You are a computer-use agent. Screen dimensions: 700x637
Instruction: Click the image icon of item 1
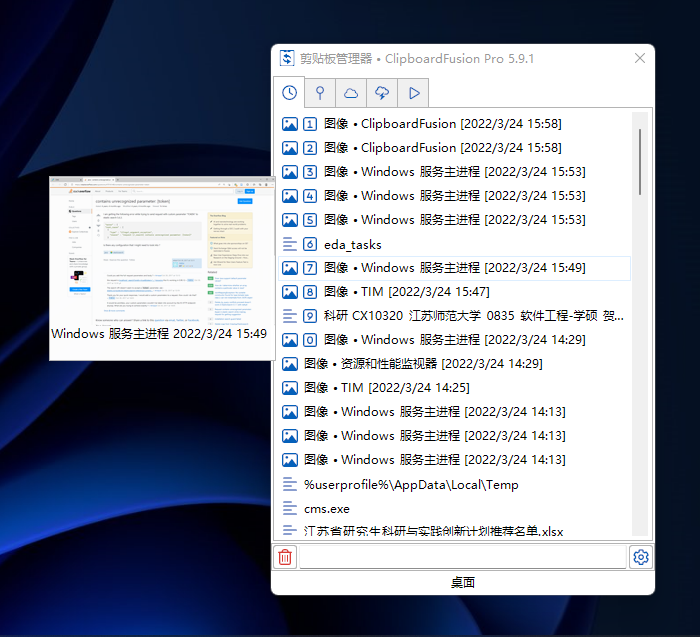[x=290, y=124]
